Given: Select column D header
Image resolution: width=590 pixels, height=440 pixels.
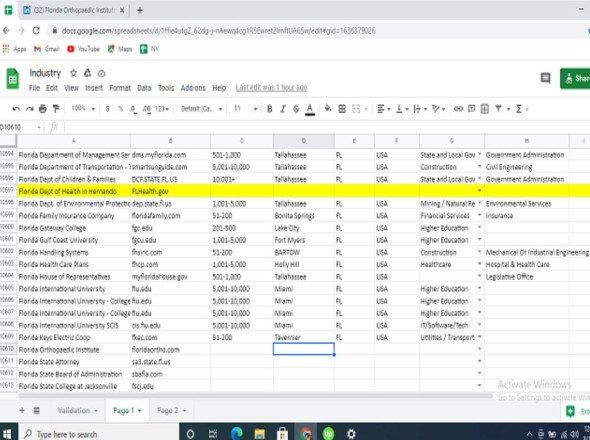Looking at the screenshot, I should pos(304,141).
